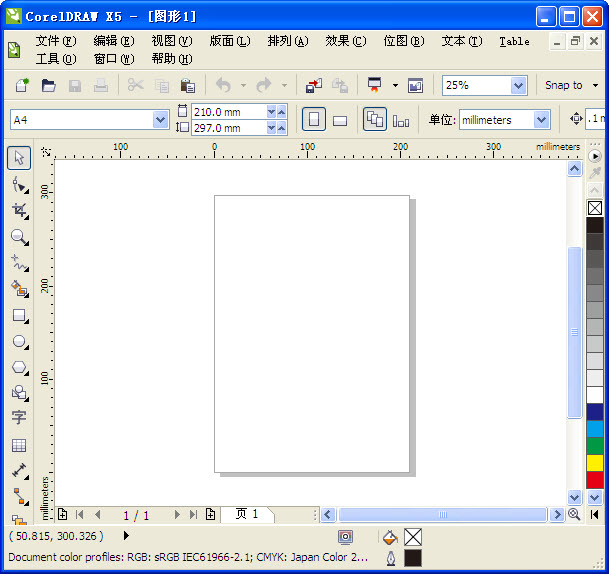Image resolution: width=609 pixels, height=574 pixels.
Task: Switch page to landscape orientation
Action: 340,120
